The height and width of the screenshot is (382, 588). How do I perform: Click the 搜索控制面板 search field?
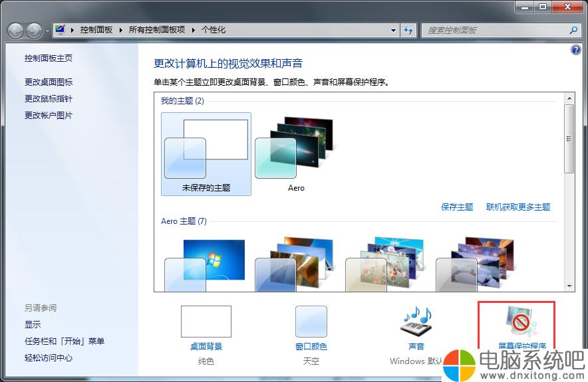pyautogui.click(x=496, y=30)
